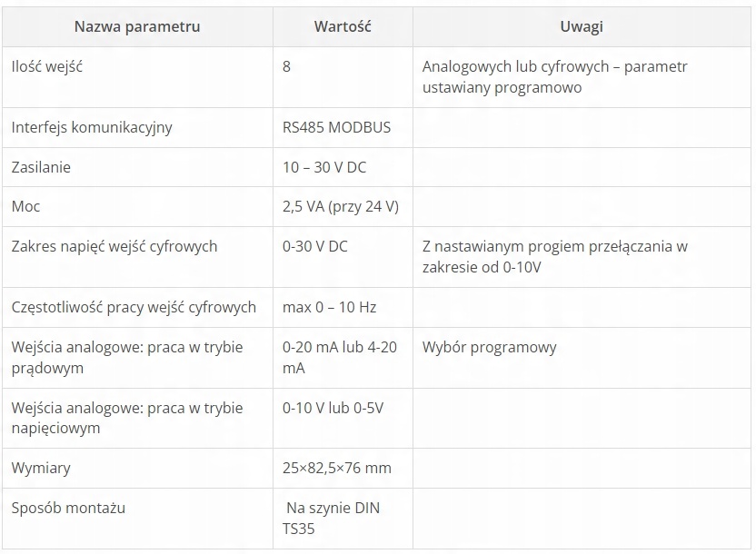Screen dimensions: 756x554
Task: Select the "0-20 mA lub 4-20 mA" value
Action: 339,357
